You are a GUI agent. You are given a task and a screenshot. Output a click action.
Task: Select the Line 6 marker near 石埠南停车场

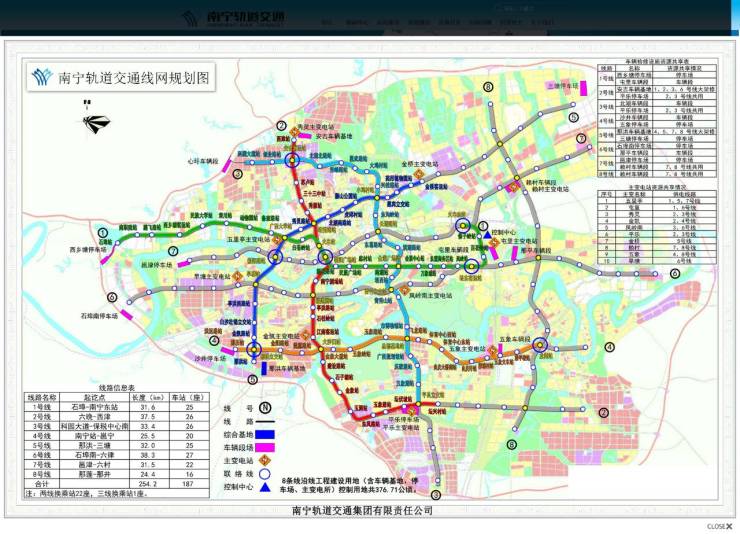(x=112, y=297)
